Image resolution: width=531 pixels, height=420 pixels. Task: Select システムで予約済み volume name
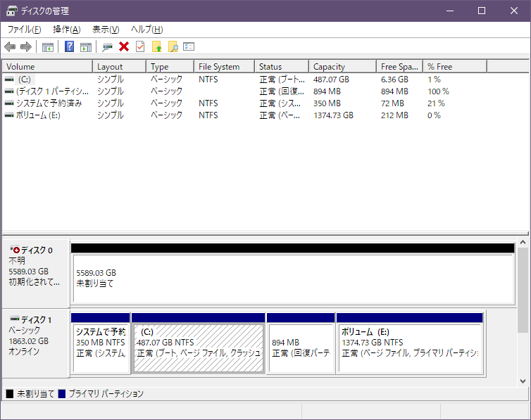[x=49, y=103]
